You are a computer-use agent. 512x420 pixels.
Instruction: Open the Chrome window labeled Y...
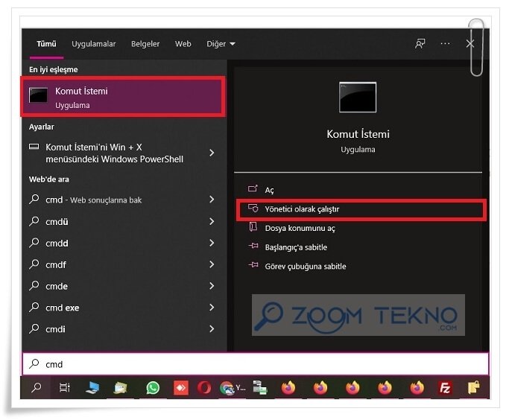coord(233,388)
